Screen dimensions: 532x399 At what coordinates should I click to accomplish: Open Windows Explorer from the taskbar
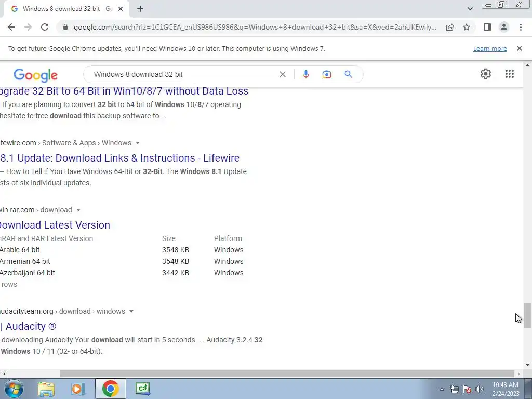click(46, 389)
